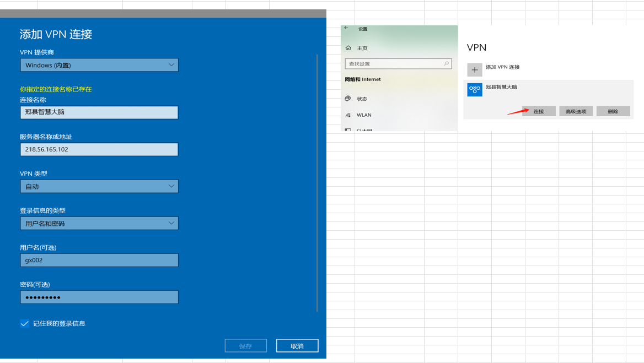The image size is (644, 363).
Task: Click the back arrow in Settings
Action: coord(346,28)
